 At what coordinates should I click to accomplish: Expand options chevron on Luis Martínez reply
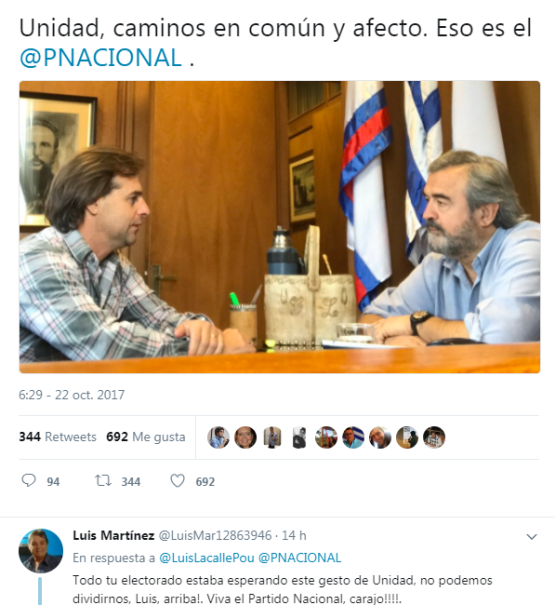532,537
